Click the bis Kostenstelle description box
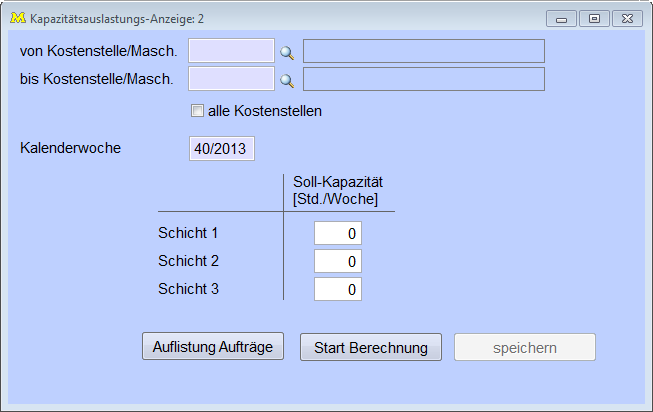Image resolution: width=653 pixels, height=412 pixels. (x=424, y=79)
